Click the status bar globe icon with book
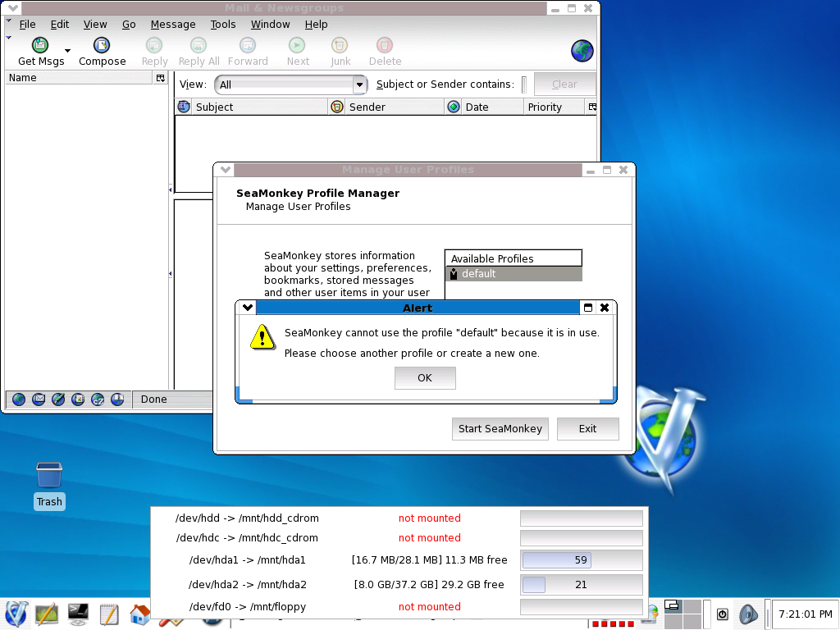The width and height of the screenshot is (840, 630). [117, 399]
